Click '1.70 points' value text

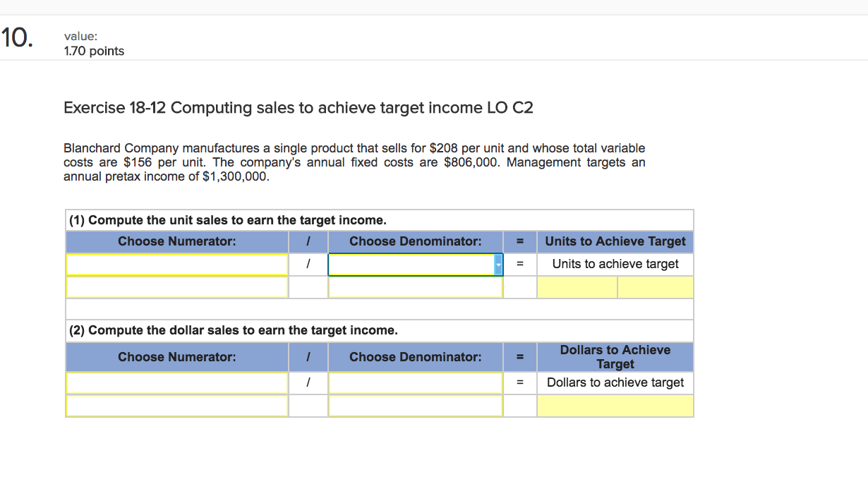[x=94, y=51]
